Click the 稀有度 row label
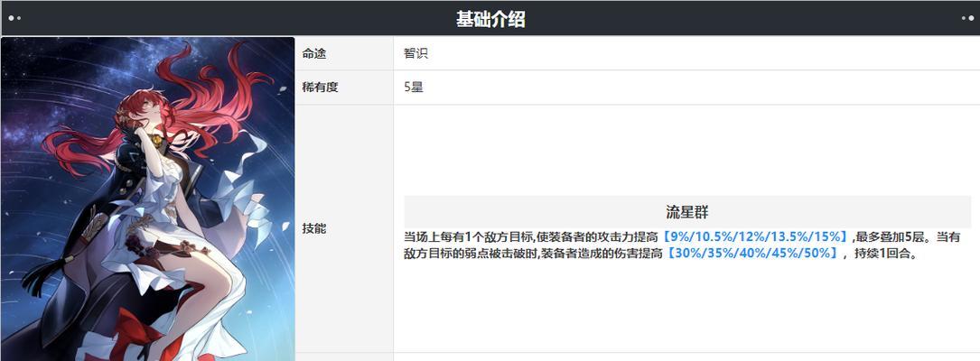The height and width of the screenshot is (361, 980). 320,88
